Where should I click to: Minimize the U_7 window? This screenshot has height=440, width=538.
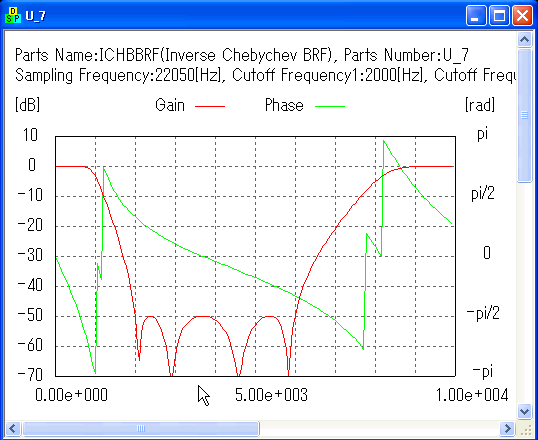476,15
